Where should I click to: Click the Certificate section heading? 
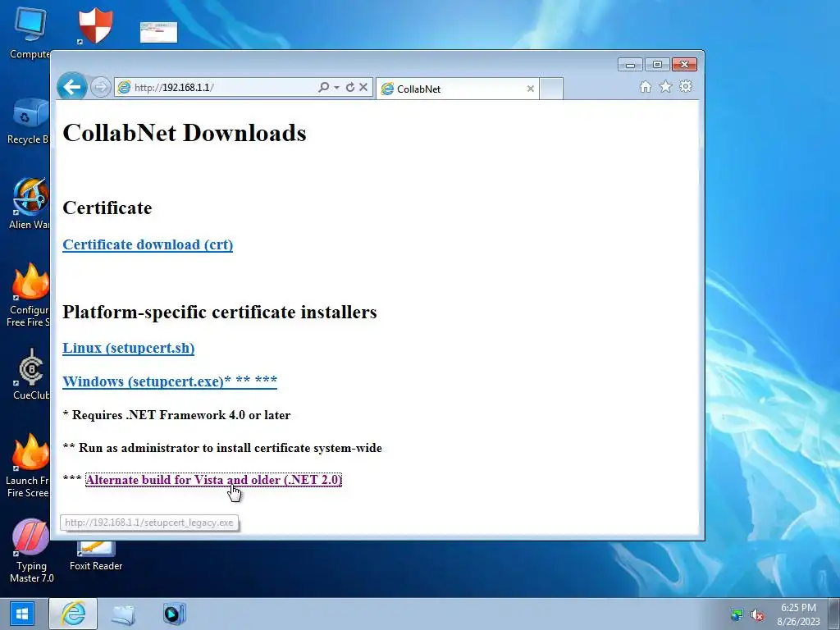107,208
